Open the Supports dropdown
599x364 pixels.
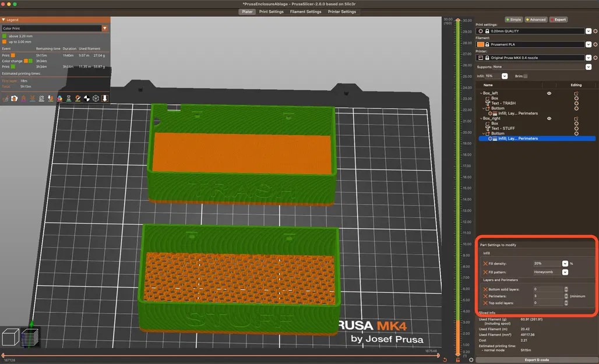(589, 67)
